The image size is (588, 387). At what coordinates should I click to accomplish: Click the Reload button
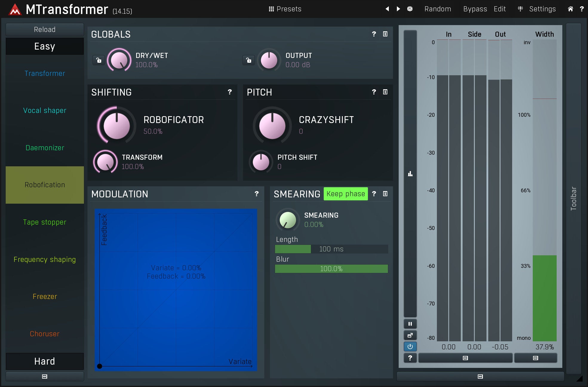(x=45, y=30)
